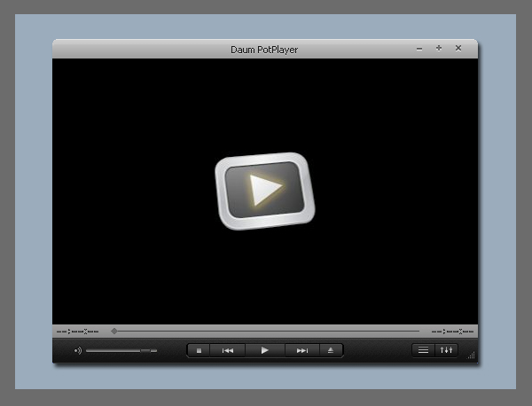Viewport: 532px width, 406px height.
Task: Click the volume slider track
Action: pyautogui.click(x=121, y=351)
